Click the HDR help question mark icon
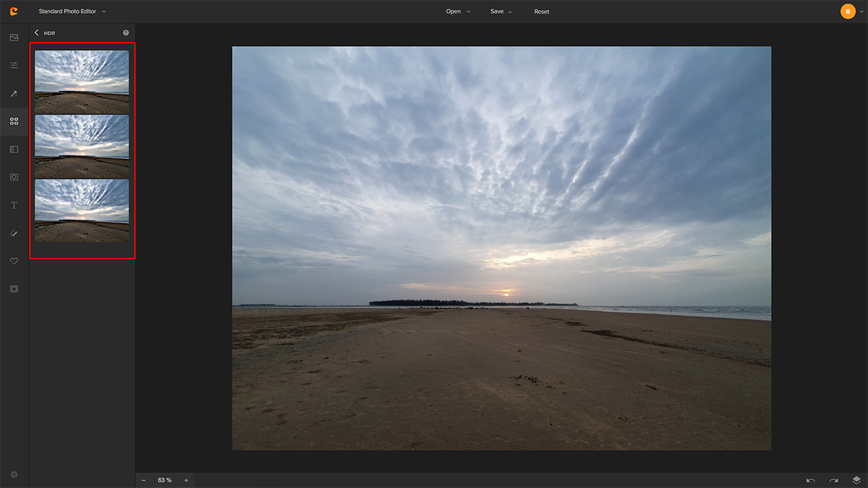The width and height of the screenshot is (868, 488). click(126, 33)
